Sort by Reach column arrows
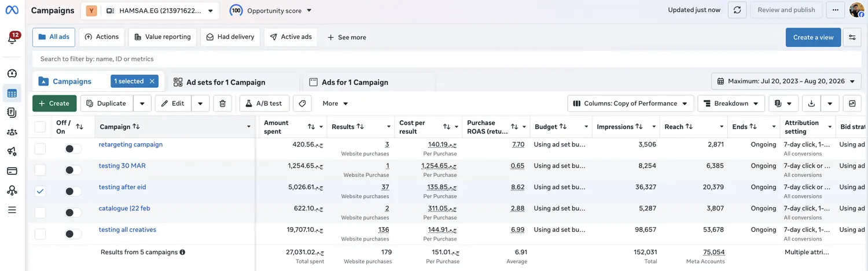The height and width of the screenshot is (271, 868). (x=690, y=127)
